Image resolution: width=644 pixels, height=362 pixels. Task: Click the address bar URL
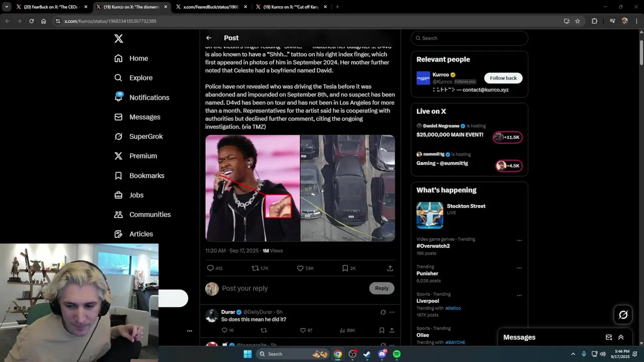110,21
